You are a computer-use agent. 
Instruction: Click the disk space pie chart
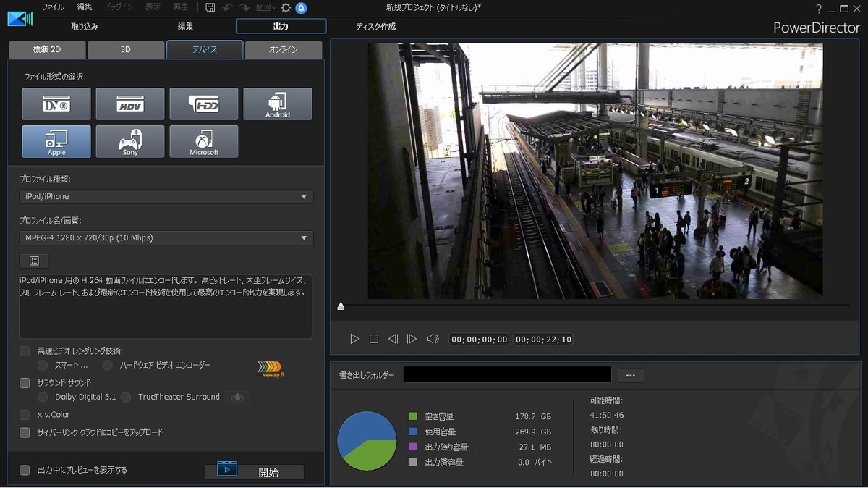pos(367,441)
